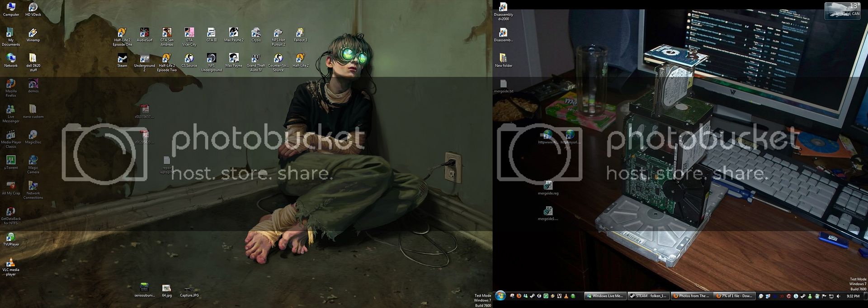Launch Half-Life 2 Episode One
Viewport: 868px width, 308px height.
pos(123,37)
